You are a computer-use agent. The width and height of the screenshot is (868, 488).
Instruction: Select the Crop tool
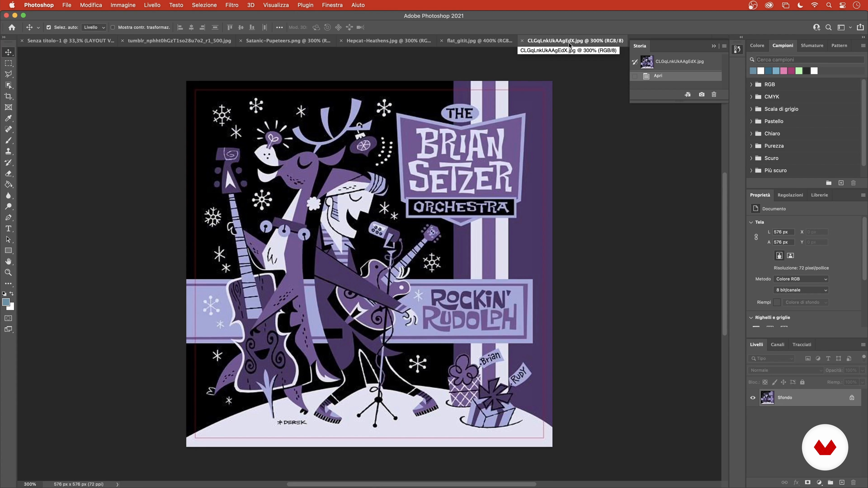pos(8,96)
